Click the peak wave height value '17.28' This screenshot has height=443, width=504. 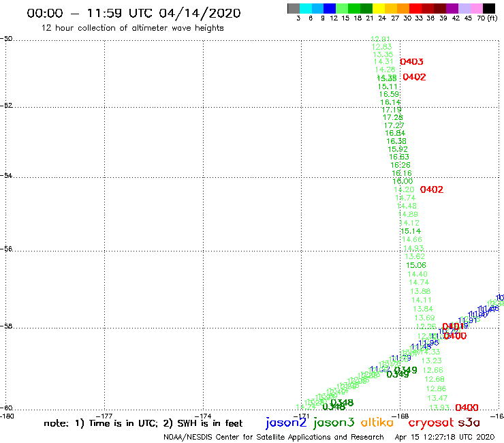[x=393, y=117]
